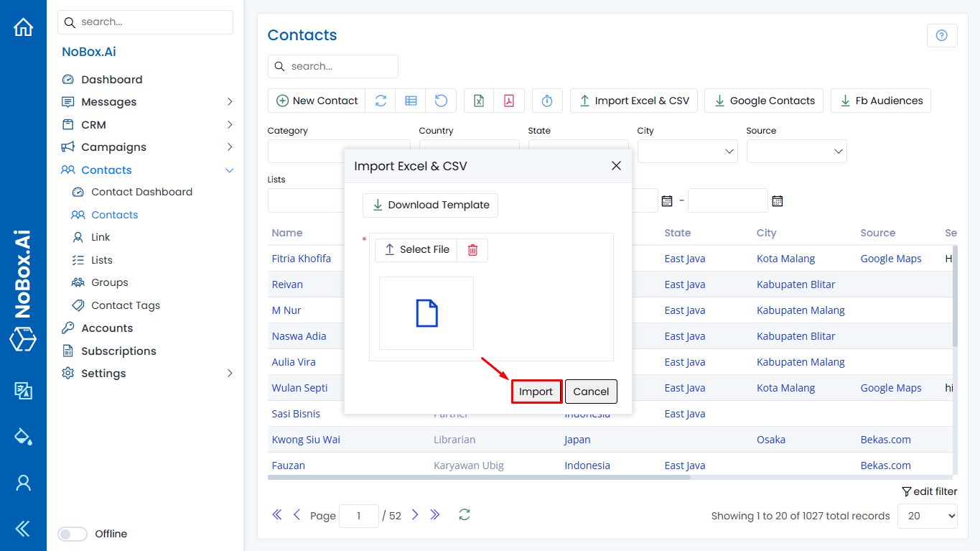
Task: Open the City filter dropdown
Action: [x=687, y=152]
